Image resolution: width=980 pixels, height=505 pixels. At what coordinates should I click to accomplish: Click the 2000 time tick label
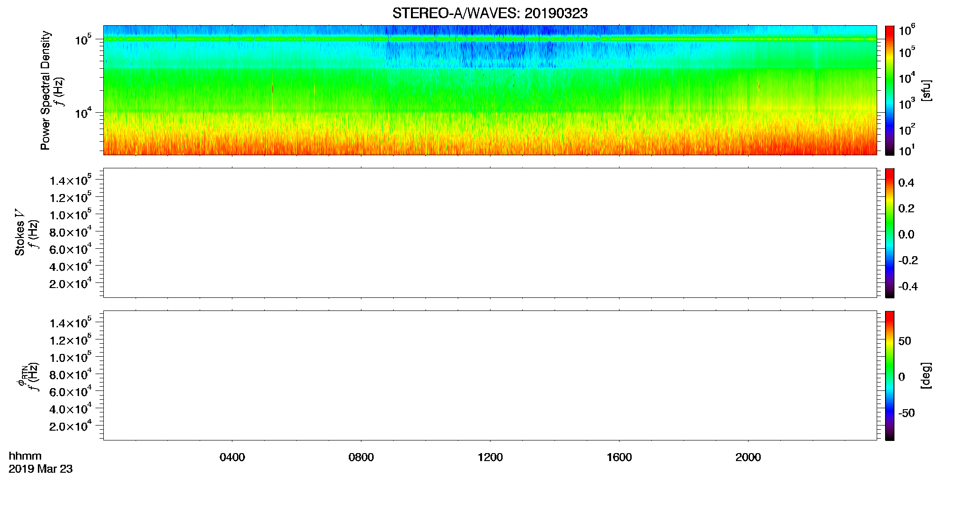748,457
